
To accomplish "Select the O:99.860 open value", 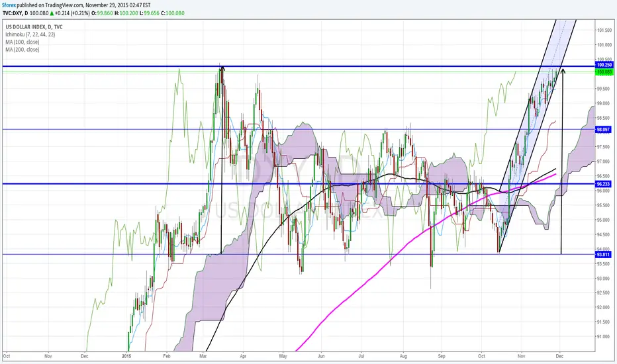I will pos(102,13).
